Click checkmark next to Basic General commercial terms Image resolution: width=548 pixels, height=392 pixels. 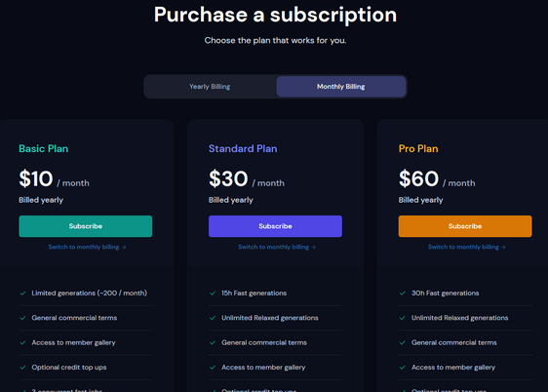[22, 318]
